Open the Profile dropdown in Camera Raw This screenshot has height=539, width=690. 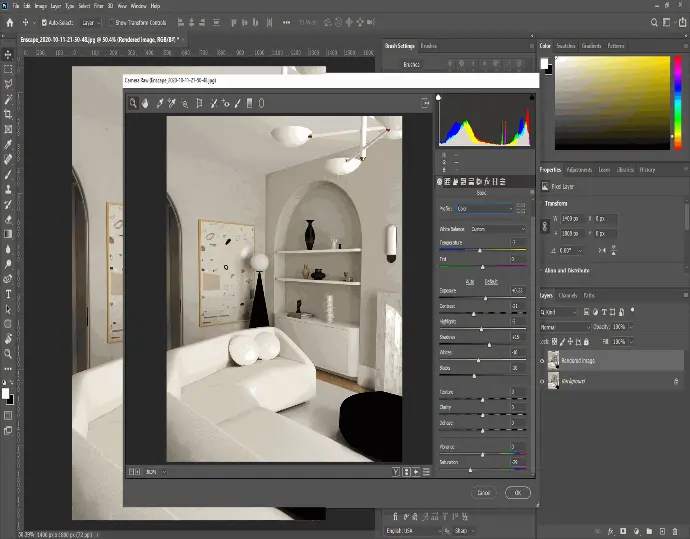[486, 208]
